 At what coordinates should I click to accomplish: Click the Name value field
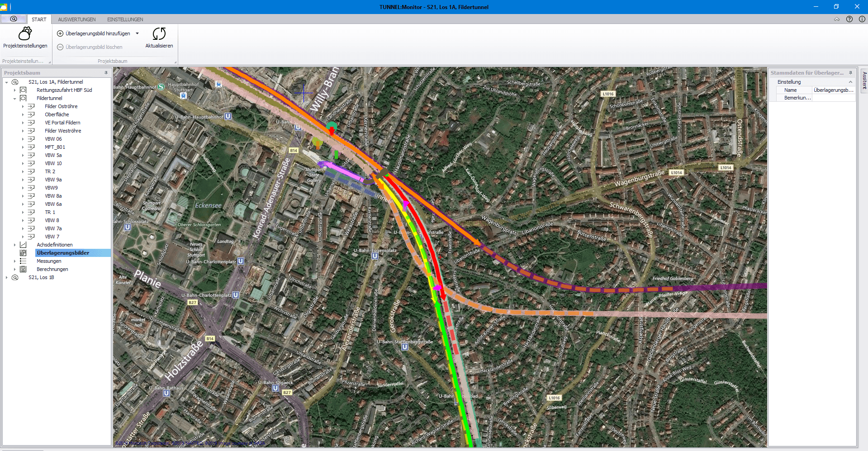click(834, 90)
